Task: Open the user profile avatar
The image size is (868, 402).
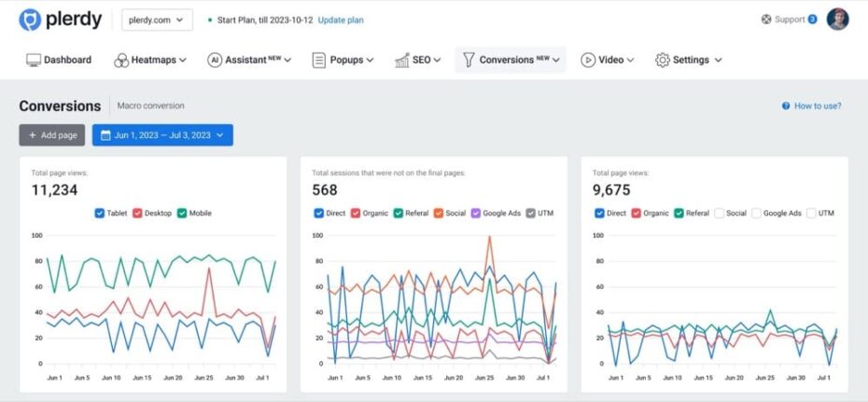Action: pos(837,20)
